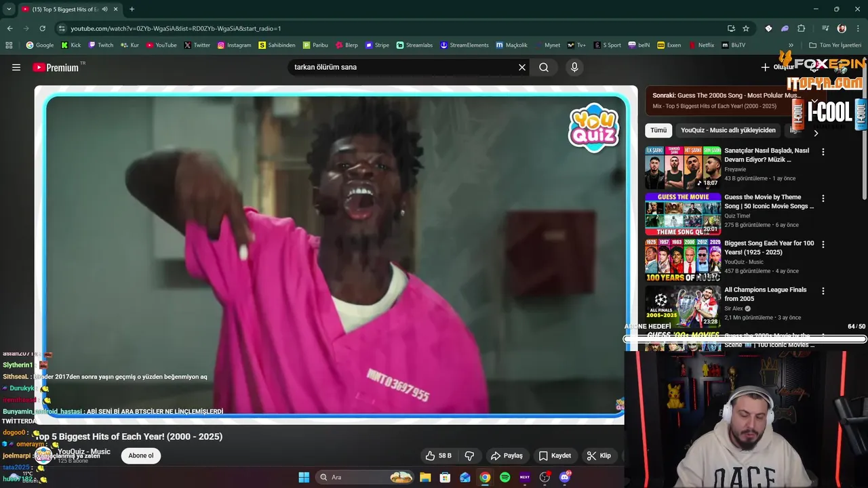
Task: Open the tab search dropdown arrow
Action: (9, 9)
